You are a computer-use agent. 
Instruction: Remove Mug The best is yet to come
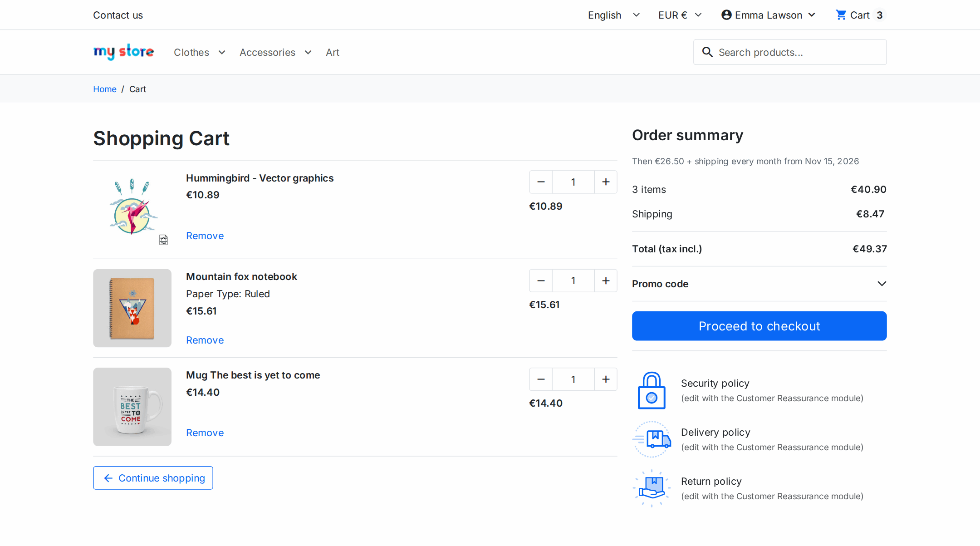click(x=205, y=433)
